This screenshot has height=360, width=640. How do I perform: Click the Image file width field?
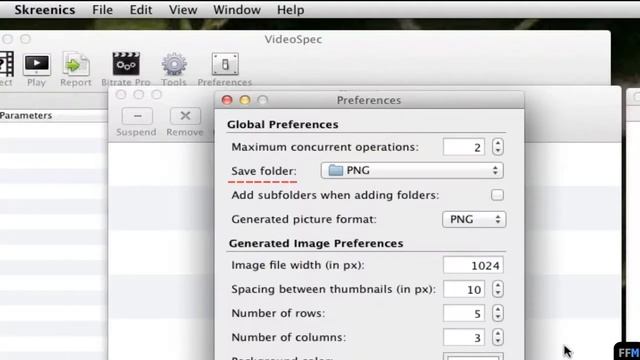[x=473, y=266]
